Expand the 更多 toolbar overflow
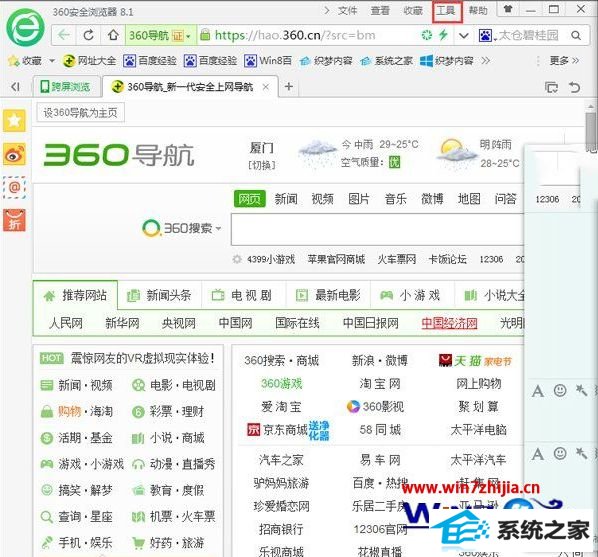598x557 pixels. pyautogui.click(x=564, y=61)
